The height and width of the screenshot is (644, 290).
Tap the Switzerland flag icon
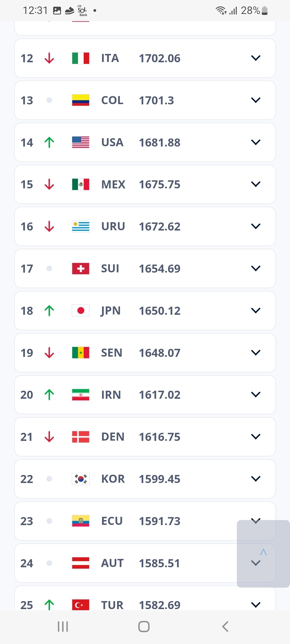(81, 269)
